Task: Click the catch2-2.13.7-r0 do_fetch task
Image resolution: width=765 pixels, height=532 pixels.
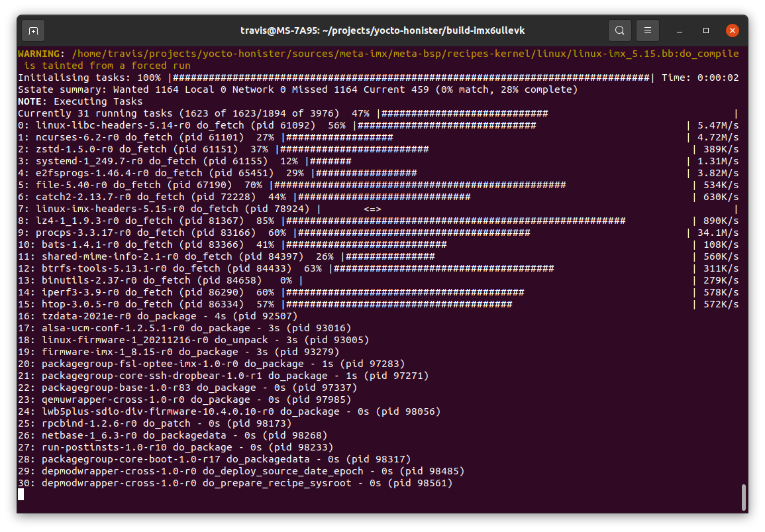Action: pyautogui.click(x=379, y=197)
